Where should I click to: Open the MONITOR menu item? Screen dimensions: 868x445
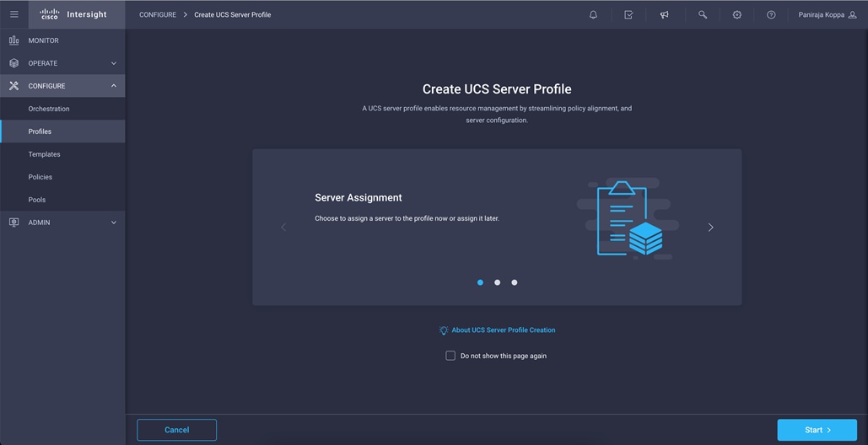point(62,40)
